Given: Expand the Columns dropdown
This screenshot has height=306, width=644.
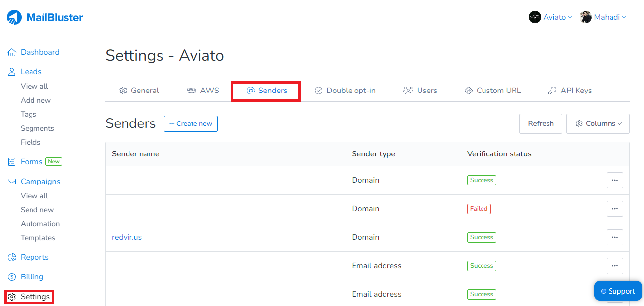Looking at the screenshot, I should (598, 123).
